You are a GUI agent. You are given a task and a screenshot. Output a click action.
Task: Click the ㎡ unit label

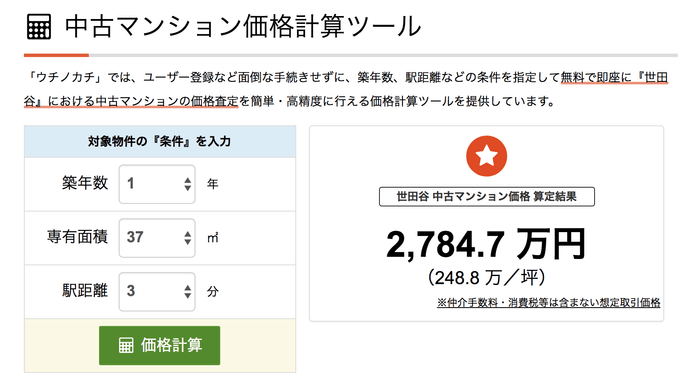[x=212, y=237]
